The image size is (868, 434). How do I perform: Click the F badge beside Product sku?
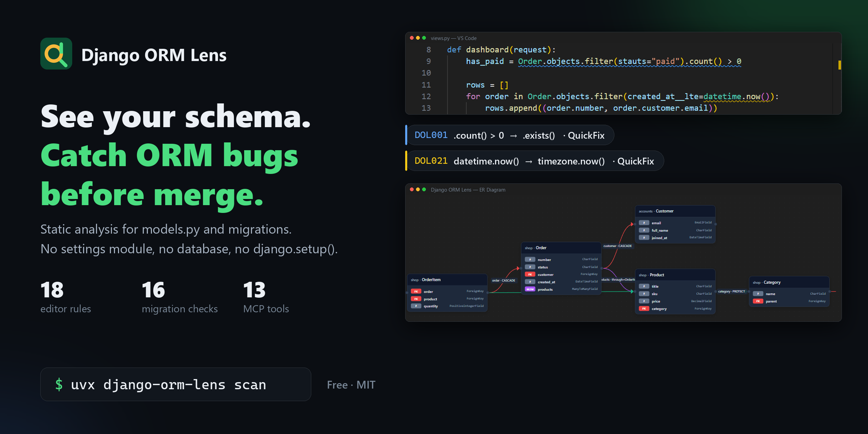tap(644, 294)
